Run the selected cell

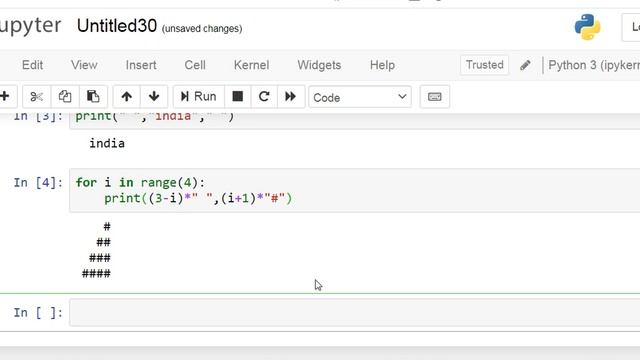tap(198, 97)
